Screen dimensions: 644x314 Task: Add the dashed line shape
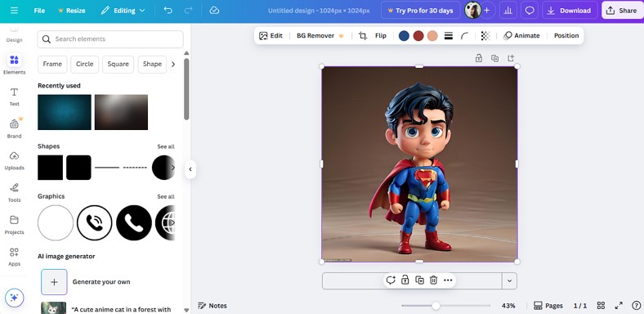(x=135, y=168)
